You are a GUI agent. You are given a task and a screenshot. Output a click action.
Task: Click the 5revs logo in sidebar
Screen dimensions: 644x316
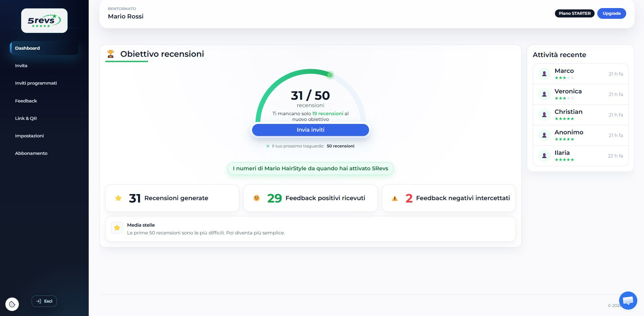[x=44, y=21]
